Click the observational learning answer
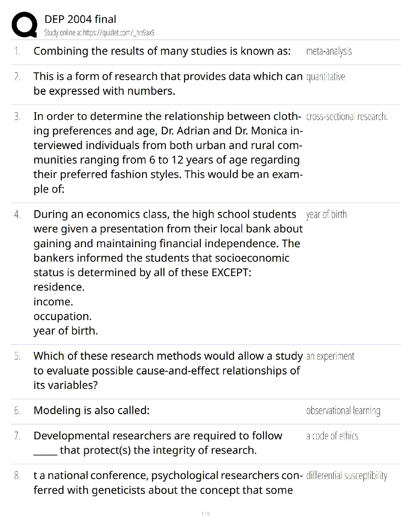This screenshot has height=532, width=411. pyautogui.click(x=343, y=410)
